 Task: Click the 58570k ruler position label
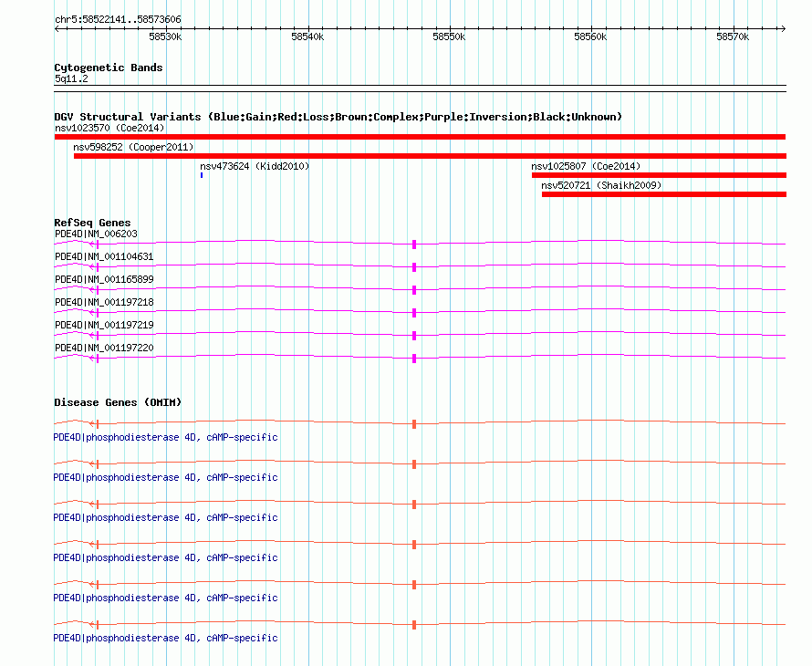[733, 36]
